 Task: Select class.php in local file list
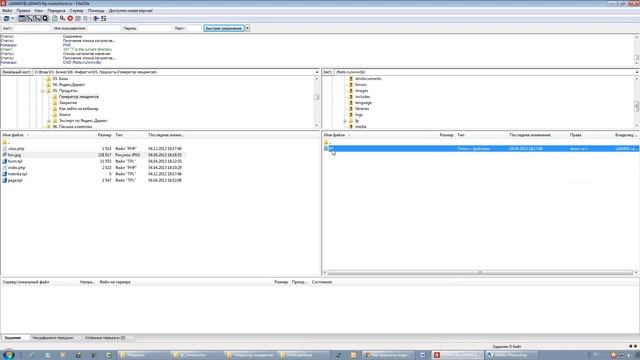click(16, 149)
